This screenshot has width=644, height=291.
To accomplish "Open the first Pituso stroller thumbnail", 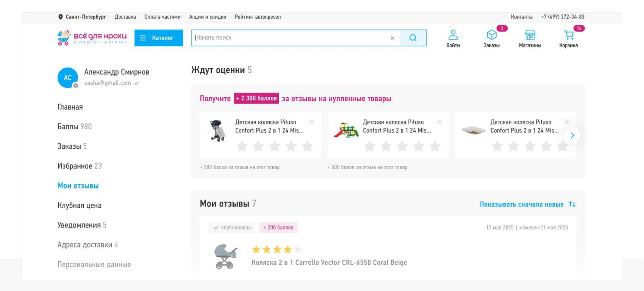I will 218,131.
